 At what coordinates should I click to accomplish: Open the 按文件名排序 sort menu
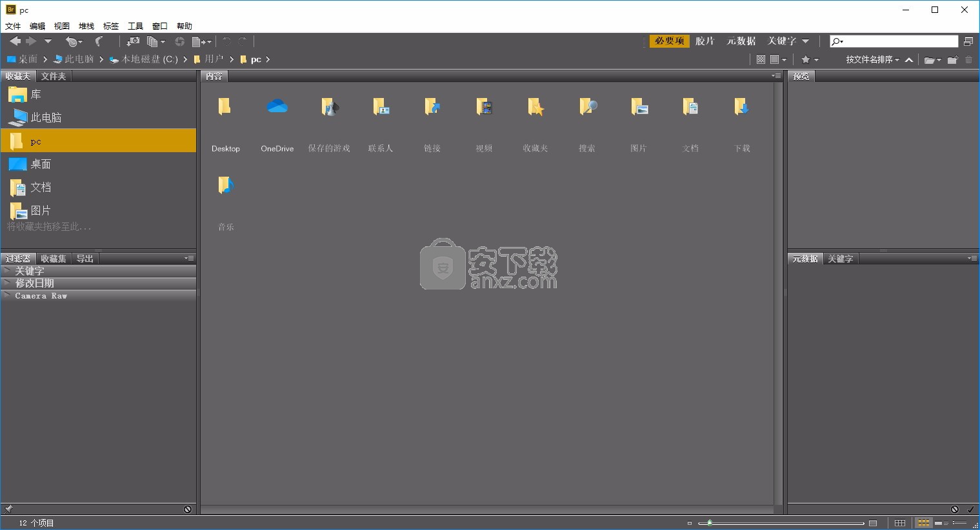872,59
